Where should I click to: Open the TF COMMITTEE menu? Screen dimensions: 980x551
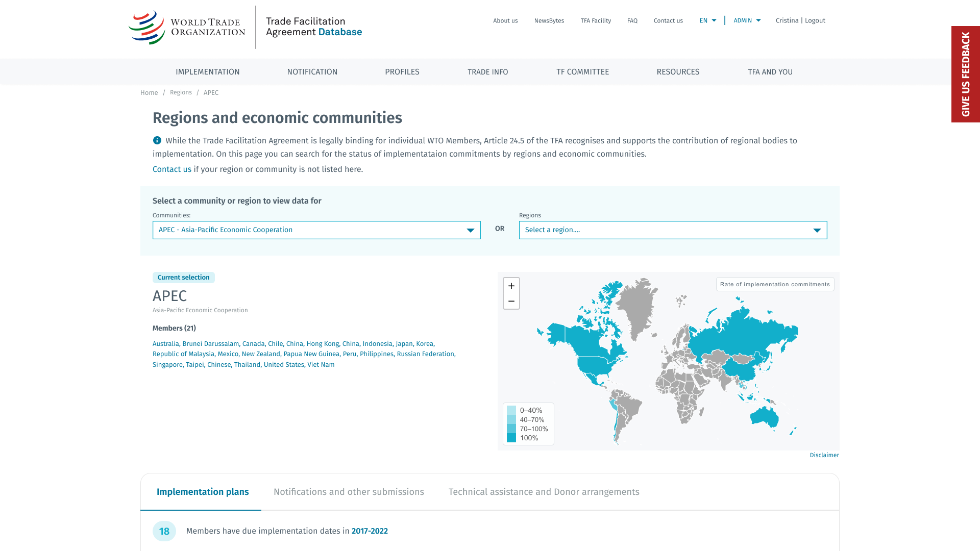(582, 71)
